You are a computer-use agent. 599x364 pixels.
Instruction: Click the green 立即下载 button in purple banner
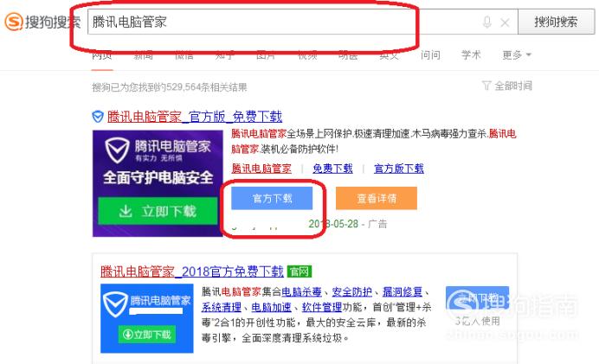click(158, 211)
